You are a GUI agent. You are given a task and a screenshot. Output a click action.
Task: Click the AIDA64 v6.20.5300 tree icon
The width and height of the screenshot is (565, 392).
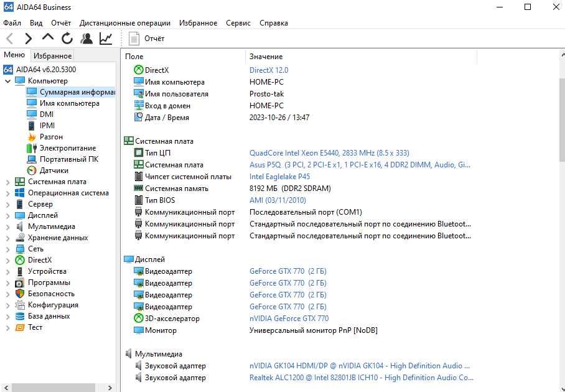point(8,70)
